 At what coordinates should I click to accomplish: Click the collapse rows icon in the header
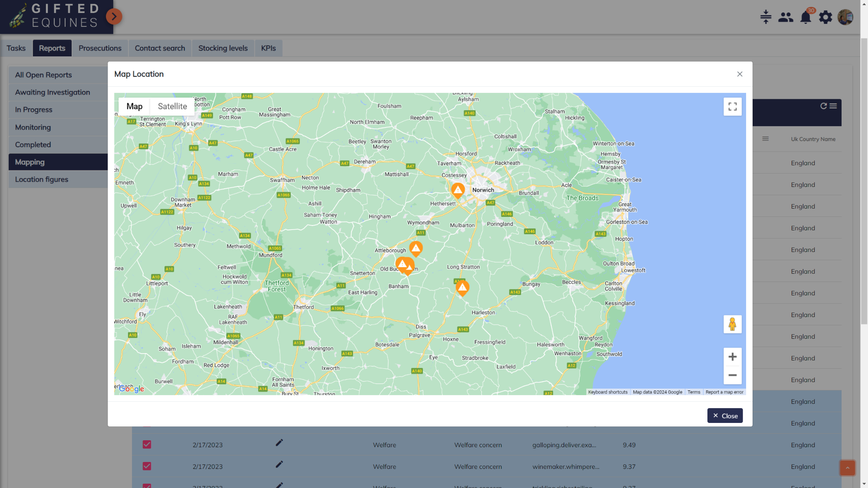(766, 17)
